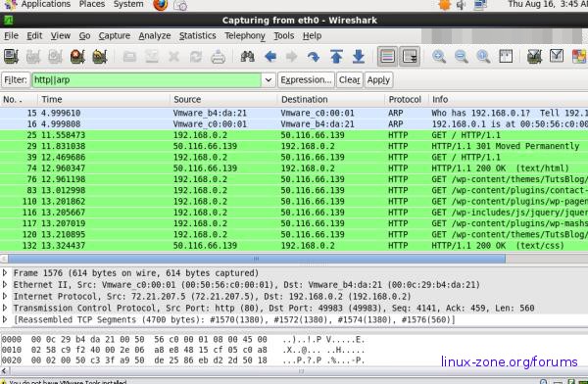Open the Help menu

tap(312, 35)
